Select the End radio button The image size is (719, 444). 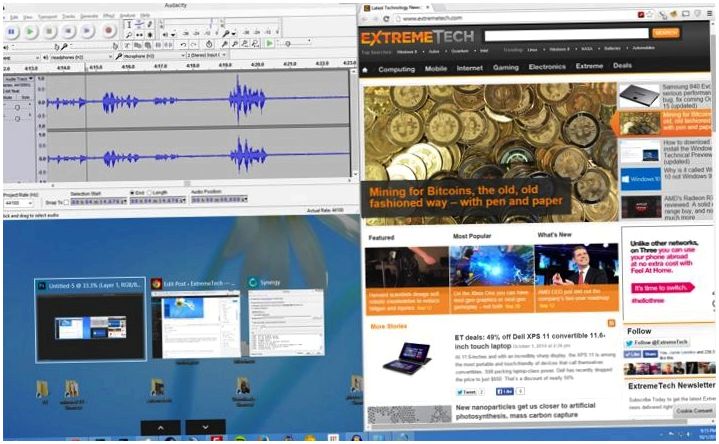pyautogui.click(x=133, y=193)
